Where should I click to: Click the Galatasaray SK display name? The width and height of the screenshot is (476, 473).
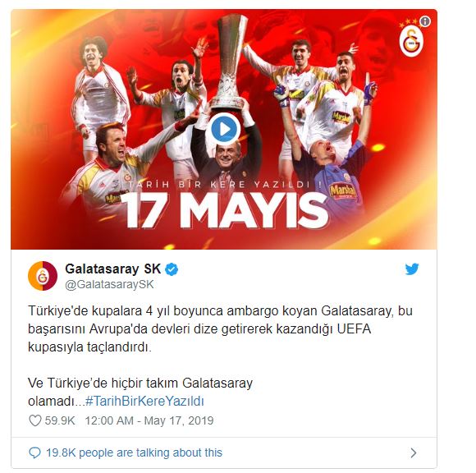coord(113,269)
